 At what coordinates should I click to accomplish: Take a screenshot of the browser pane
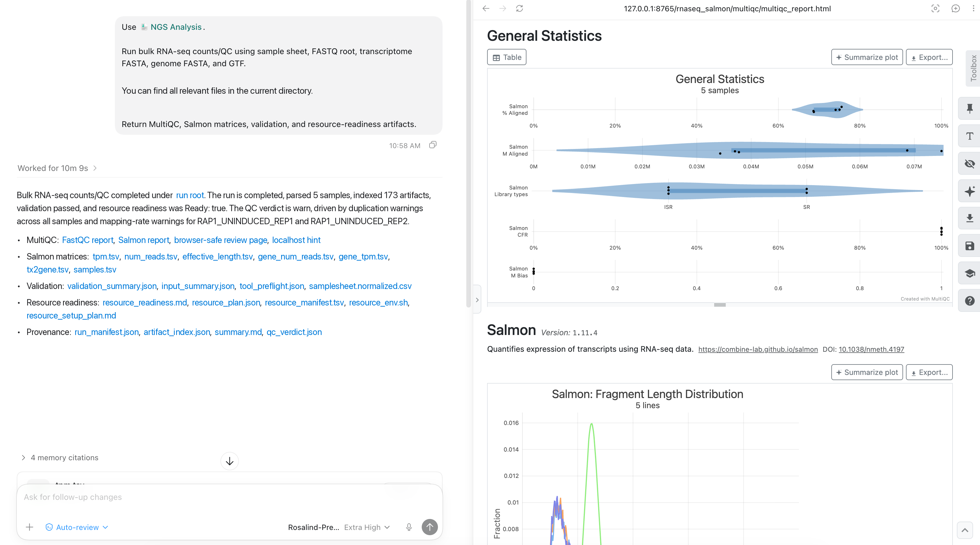click(x=935, y=8)
